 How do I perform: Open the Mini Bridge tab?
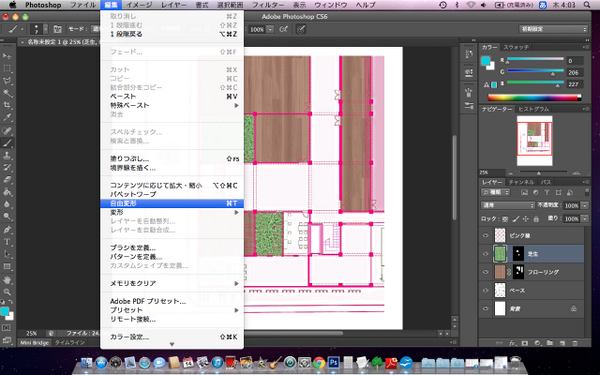click(34, 342)
